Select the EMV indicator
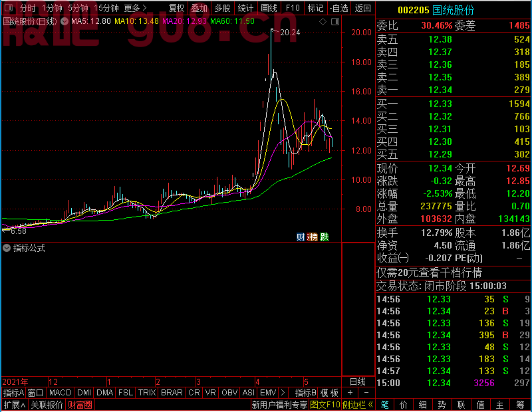 click(x=268, y=393)
